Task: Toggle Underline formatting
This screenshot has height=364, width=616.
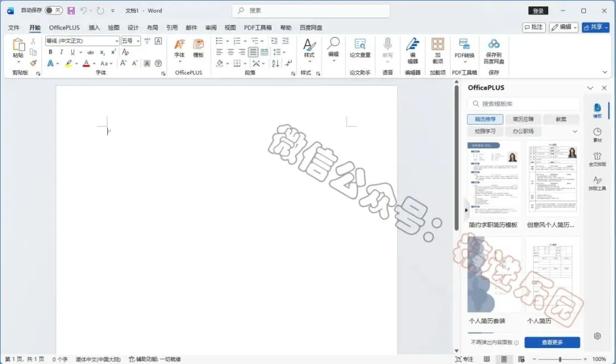Action: 72,52
